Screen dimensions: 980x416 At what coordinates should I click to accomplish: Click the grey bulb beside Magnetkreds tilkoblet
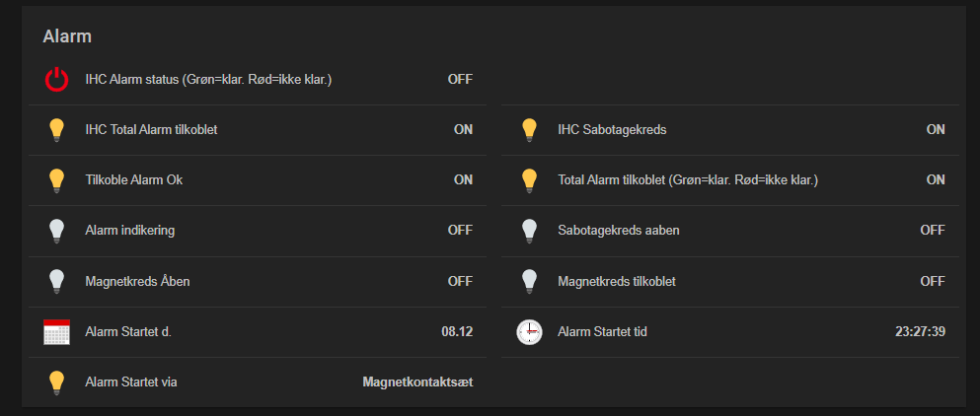530,281
